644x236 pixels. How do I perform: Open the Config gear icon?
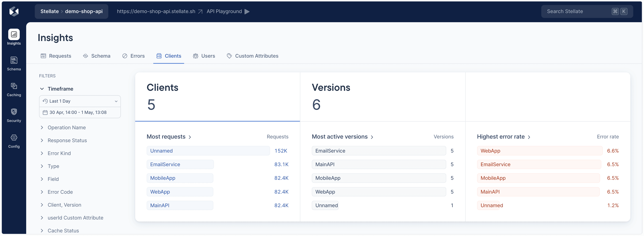point(14,138)
